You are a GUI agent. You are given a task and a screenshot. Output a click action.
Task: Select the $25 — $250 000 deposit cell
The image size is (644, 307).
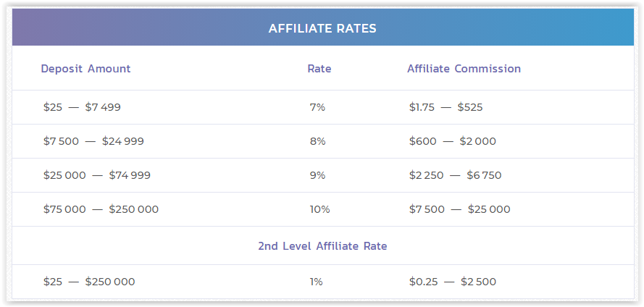pyautogui.click(x=89, y=282)
